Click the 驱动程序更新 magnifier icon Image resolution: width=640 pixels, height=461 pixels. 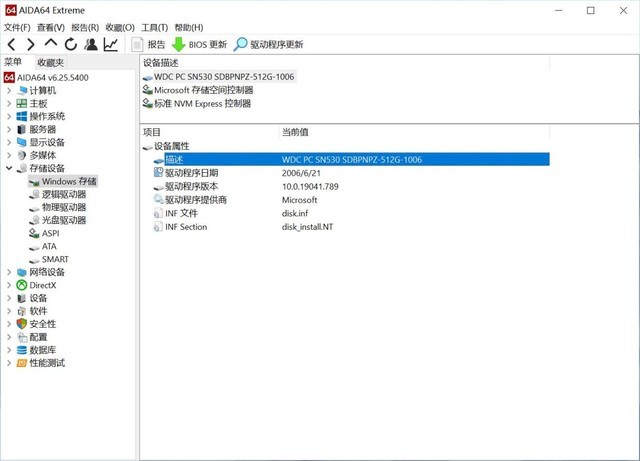coord(240,44)
